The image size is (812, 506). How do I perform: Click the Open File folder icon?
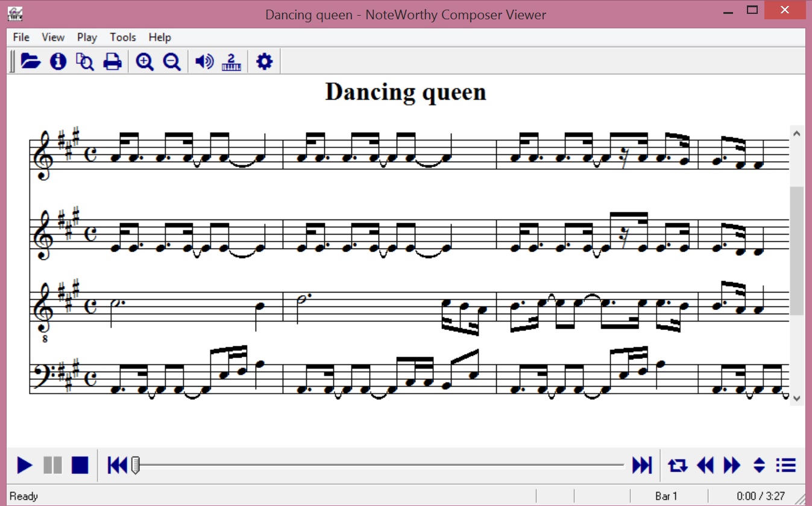pos(30,62)
